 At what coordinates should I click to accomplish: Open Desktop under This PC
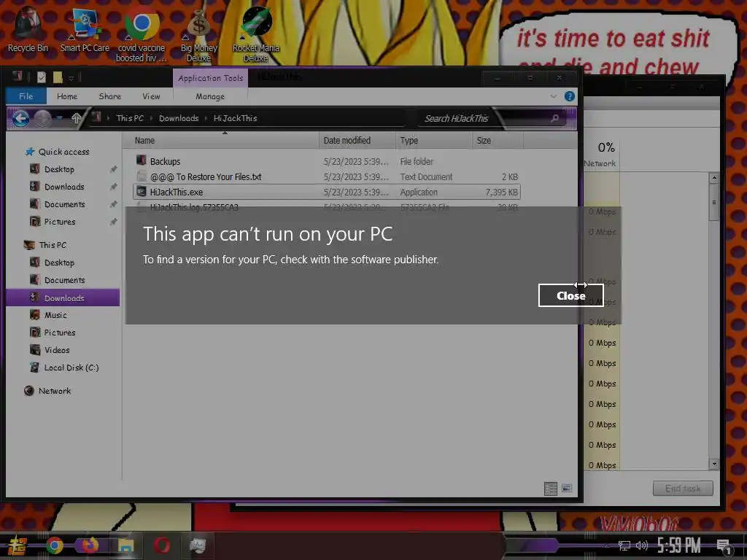[x=59, y=262]
